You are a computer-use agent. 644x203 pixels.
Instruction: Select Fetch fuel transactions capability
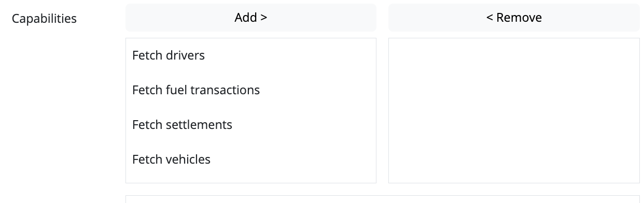tap(250, 90)
